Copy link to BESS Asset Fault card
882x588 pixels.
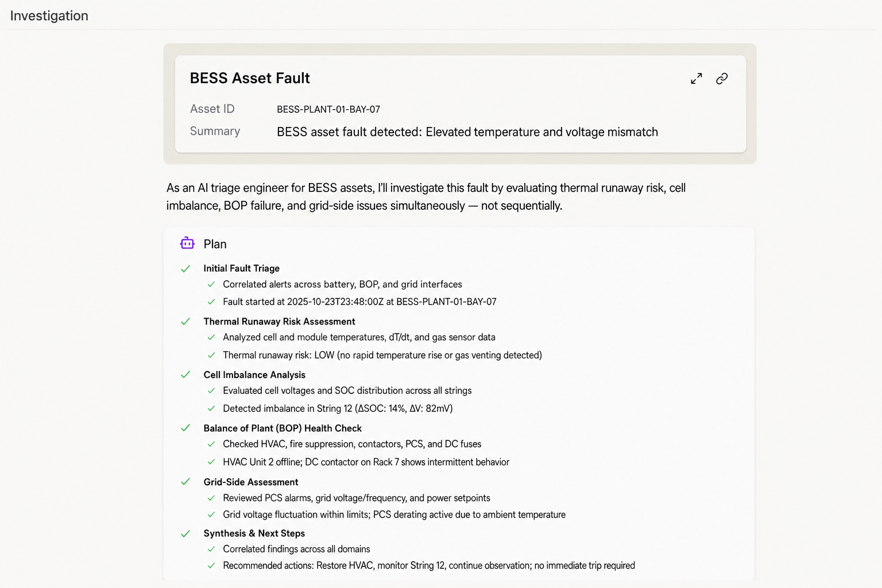(722, 79)
